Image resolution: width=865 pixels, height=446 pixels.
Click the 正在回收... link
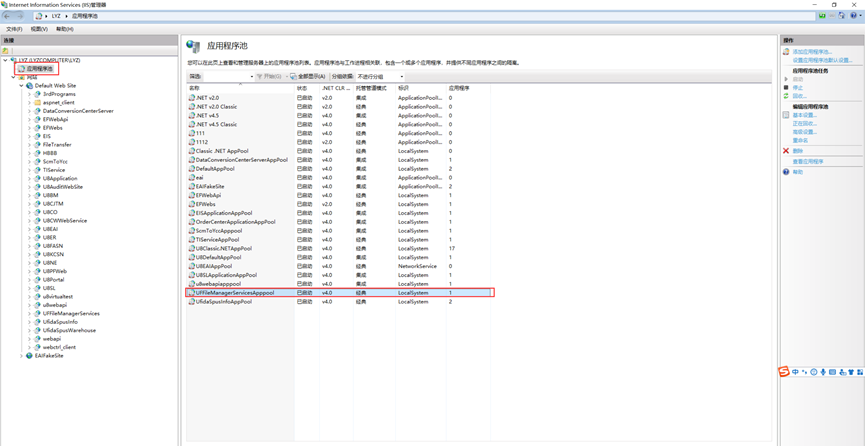click(x=804, y=124)
